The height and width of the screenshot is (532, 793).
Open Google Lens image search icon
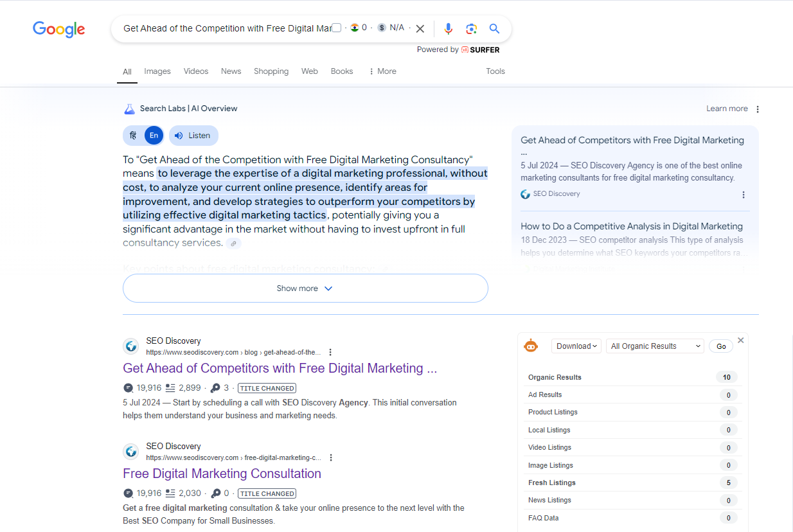tap(472, 28)
